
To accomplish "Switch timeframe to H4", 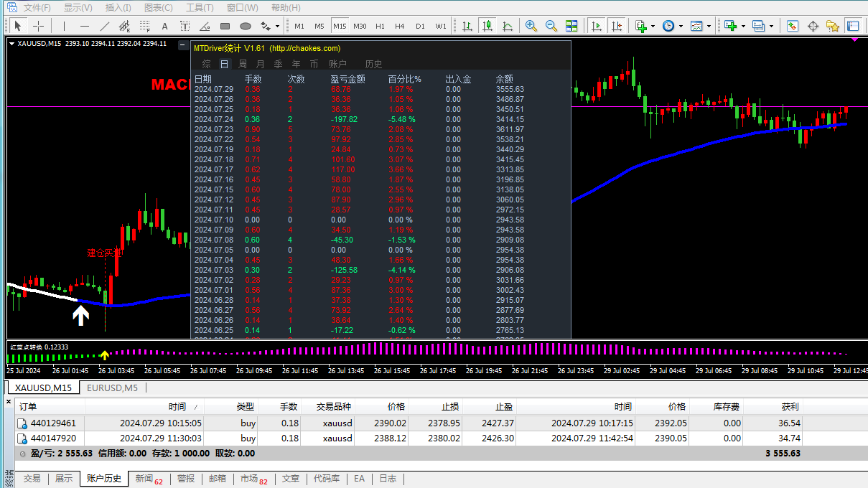I will [400, 26].
